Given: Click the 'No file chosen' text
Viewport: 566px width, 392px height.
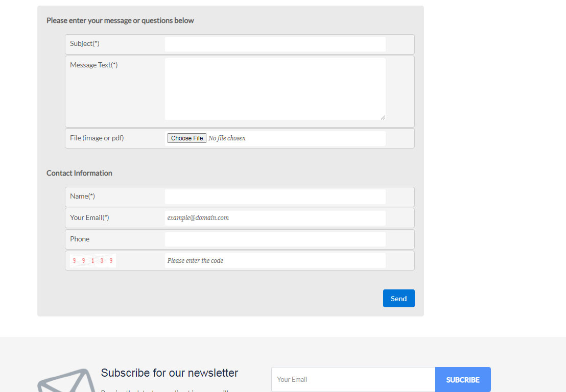Looking at the screenshot, I should [226, 138].
